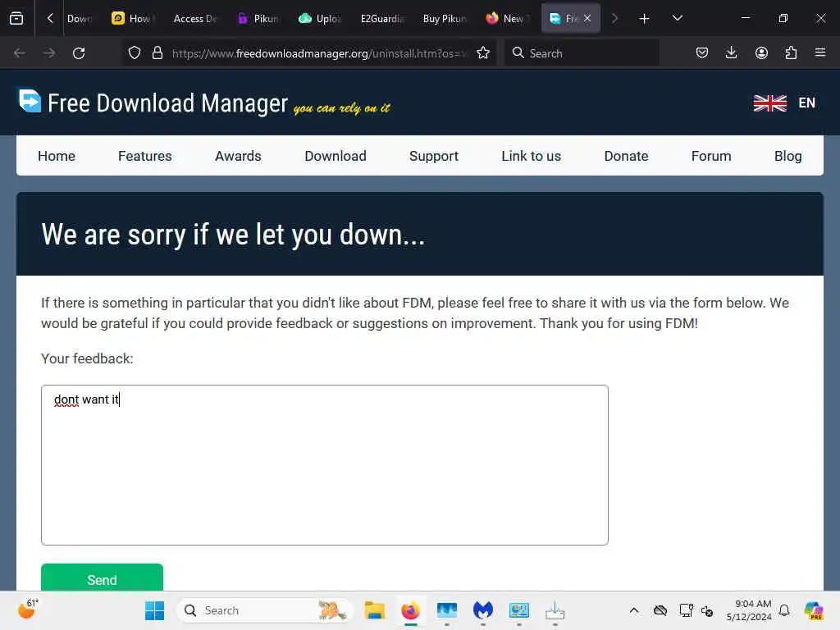This screenshot has height=630, width=840.
Task: Open Save to Pocket icon
Action: [x=702, y=53]
